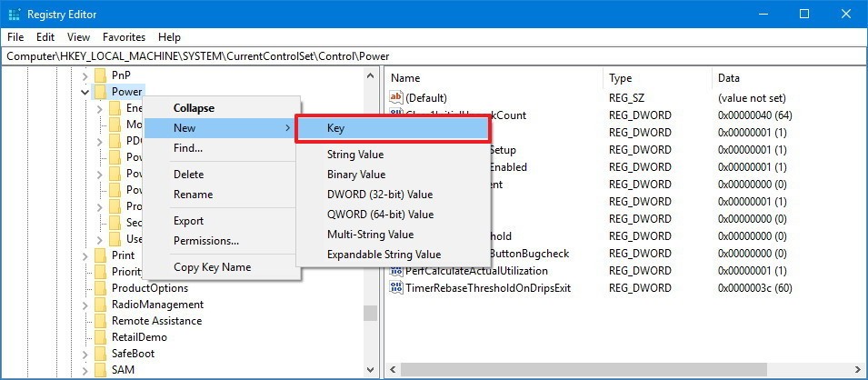Select the Remote Assistance key label
The height and width of the screenshot is (380, 868).
click(x=156, y=321)
